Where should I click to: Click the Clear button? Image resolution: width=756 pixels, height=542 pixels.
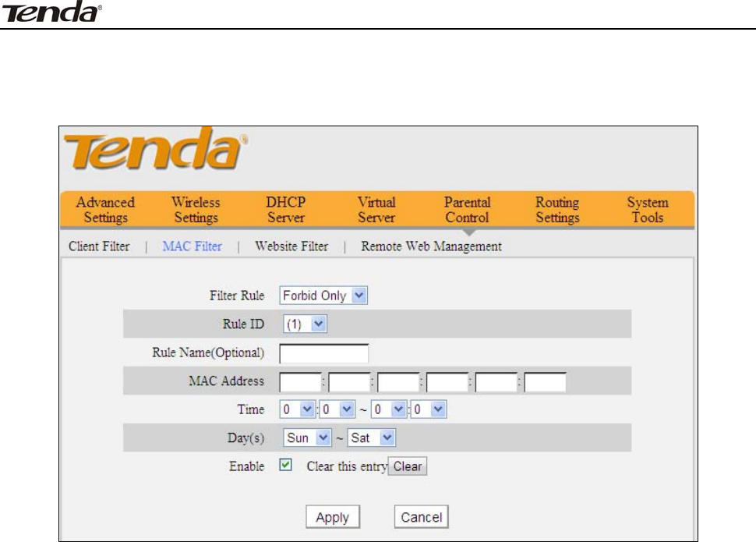coord(408,466)
